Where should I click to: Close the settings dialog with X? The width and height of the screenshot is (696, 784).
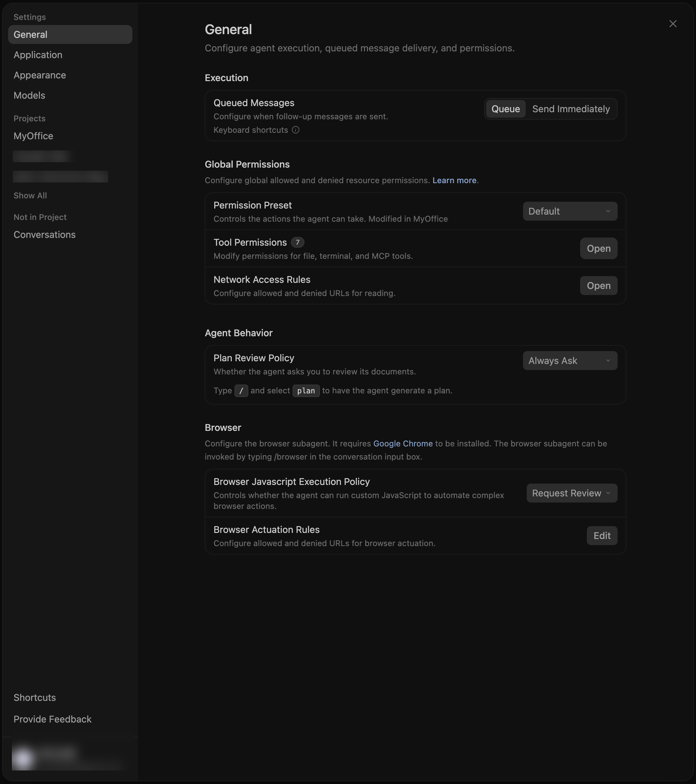(x=673, y=24)
